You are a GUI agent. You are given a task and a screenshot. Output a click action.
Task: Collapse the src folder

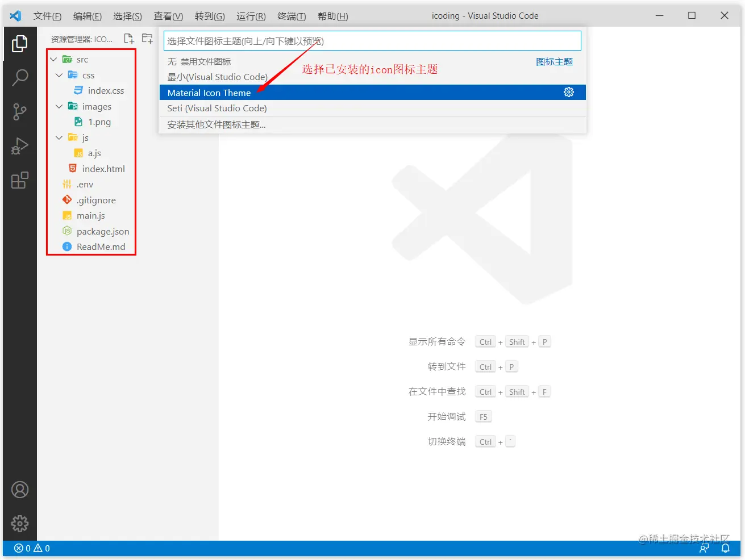(x=53, y=59)
